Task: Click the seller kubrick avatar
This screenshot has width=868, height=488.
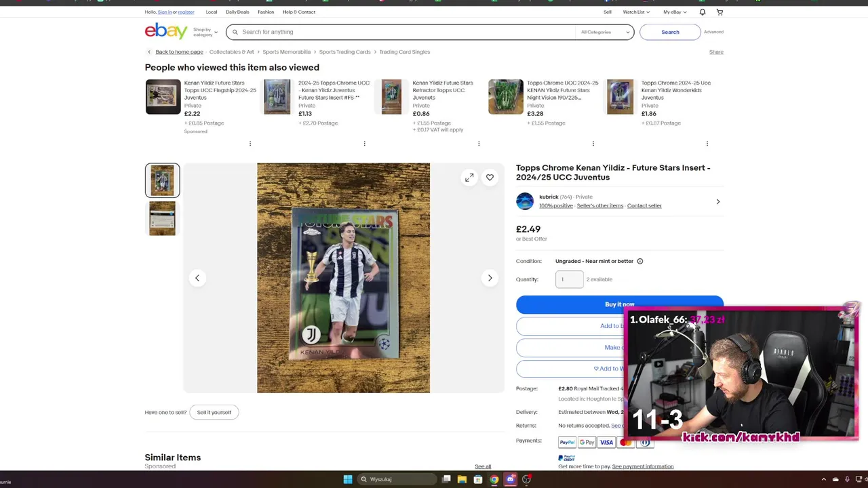Action: tap(525, 201)
